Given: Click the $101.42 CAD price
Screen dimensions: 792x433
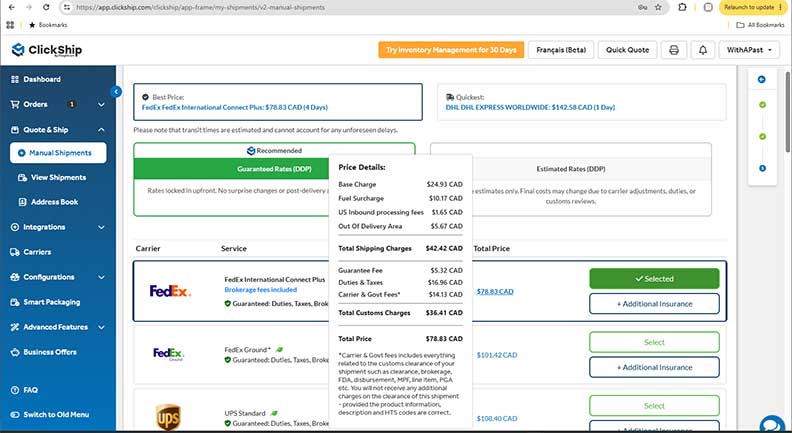Looking at the screenshot, I should 497,355.
